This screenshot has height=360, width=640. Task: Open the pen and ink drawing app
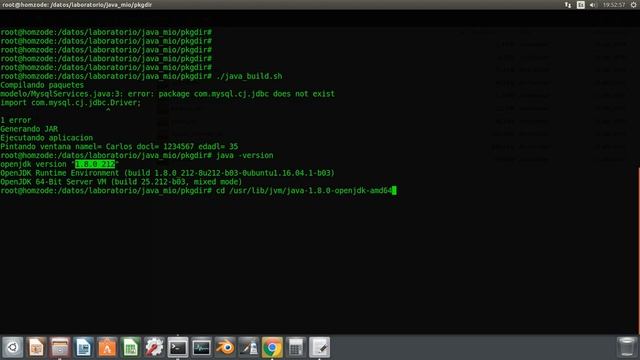249,347
